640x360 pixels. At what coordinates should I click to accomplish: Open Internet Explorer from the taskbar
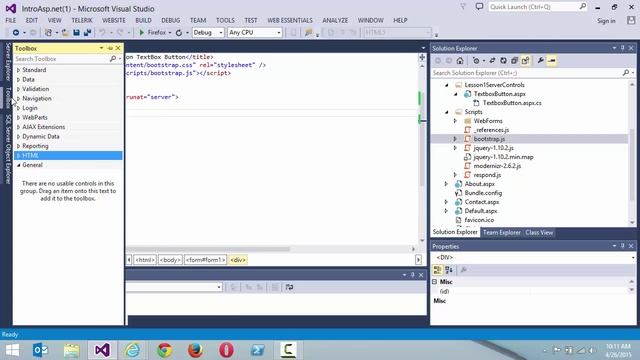[132, 350]
